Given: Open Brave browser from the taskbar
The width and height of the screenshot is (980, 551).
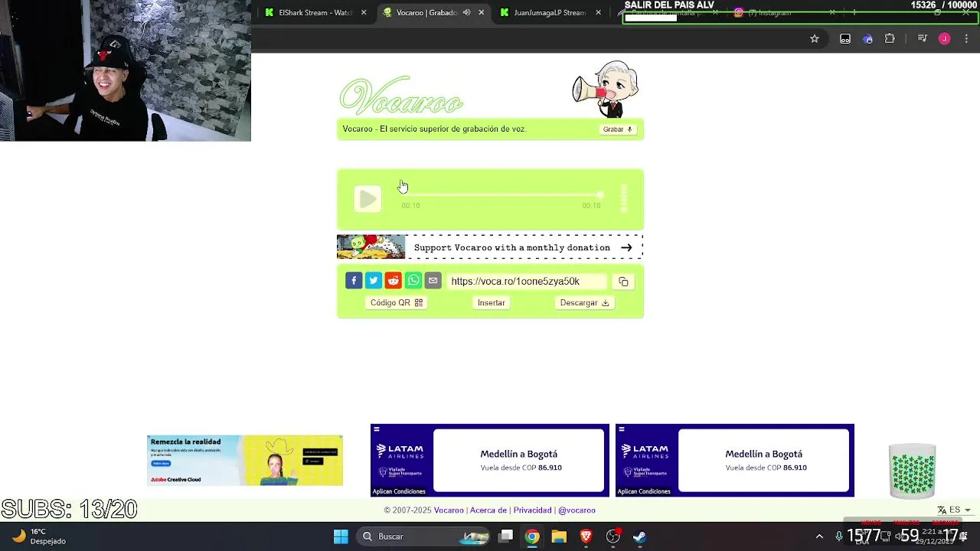Looking at the screenshot, I should point(586,536).
